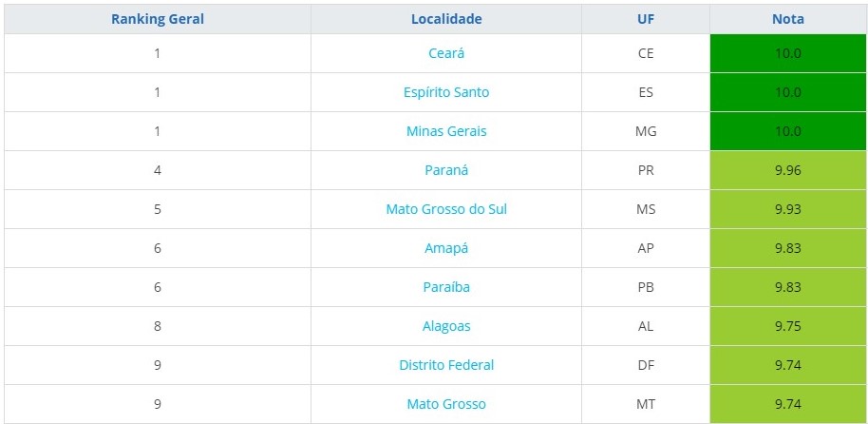Select the ranking 8 cell
The height and width of the screenshot is (424, 868).
(158, 326)
